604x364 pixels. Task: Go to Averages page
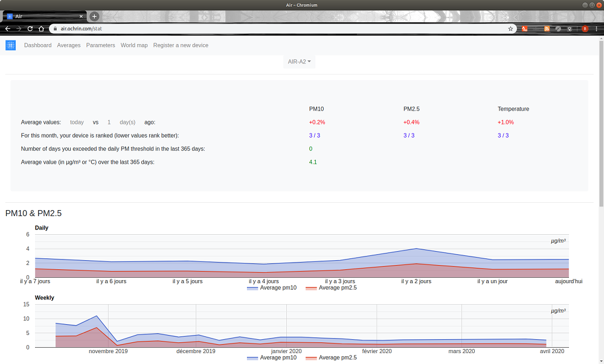click(69, 45)
